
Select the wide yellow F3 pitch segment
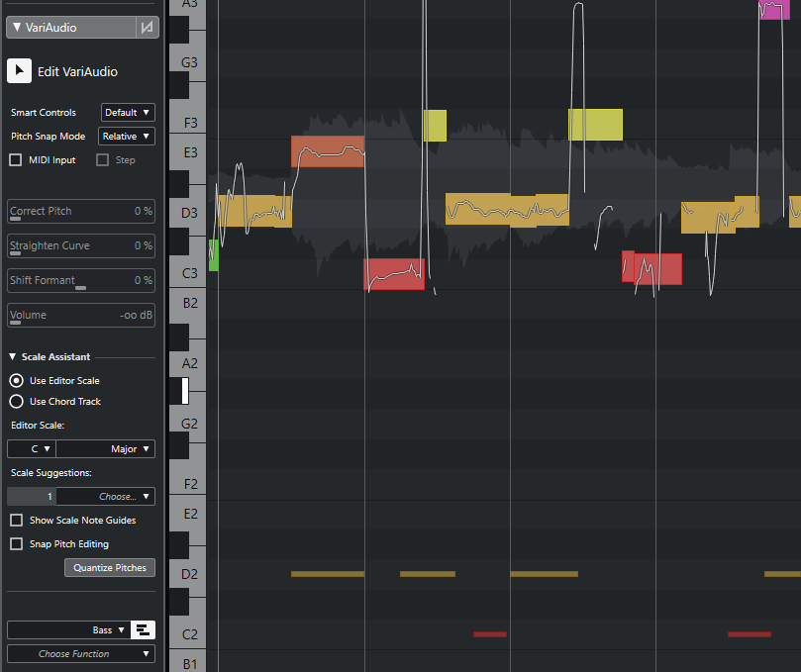click(x=596, y=125)
